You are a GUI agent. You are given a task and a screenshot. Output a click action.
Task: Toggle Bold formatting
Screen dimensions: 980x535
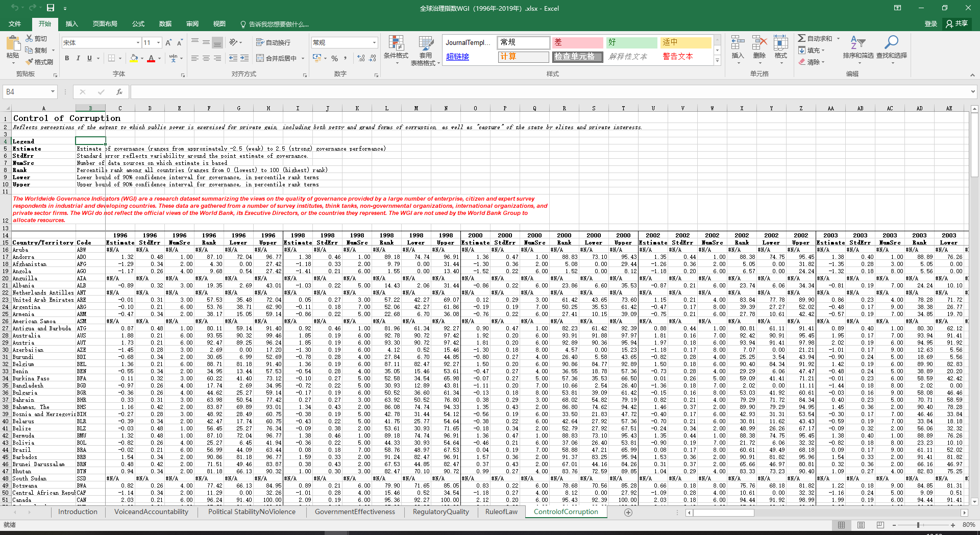(x=67, y=58)
